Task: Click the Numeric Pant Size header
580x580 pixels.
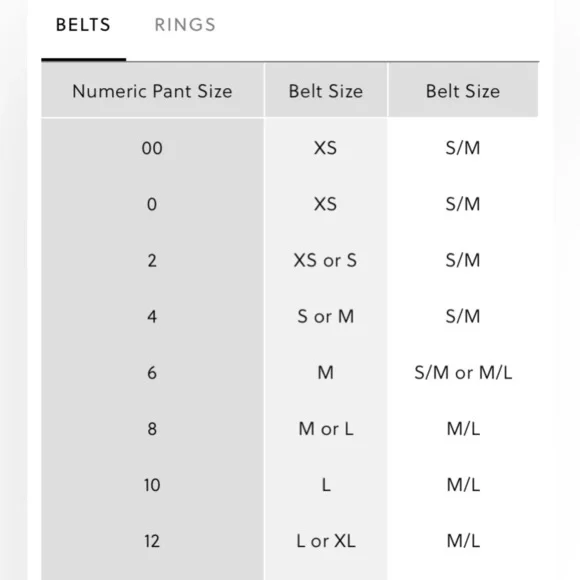Action: [152, 91]
